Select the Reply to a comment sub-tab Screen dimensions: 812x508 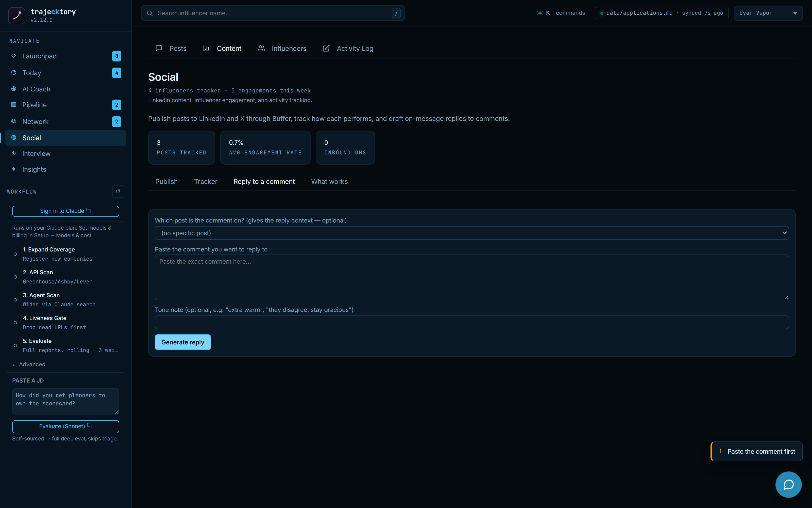(264, 181)
